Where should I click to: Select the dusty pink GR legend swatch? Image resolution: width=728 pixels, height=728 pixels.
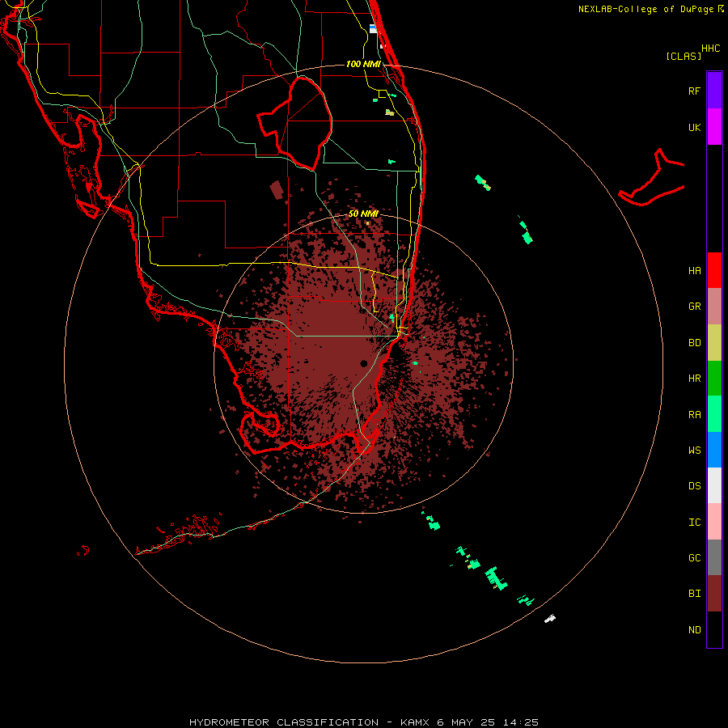coord(714,307)
